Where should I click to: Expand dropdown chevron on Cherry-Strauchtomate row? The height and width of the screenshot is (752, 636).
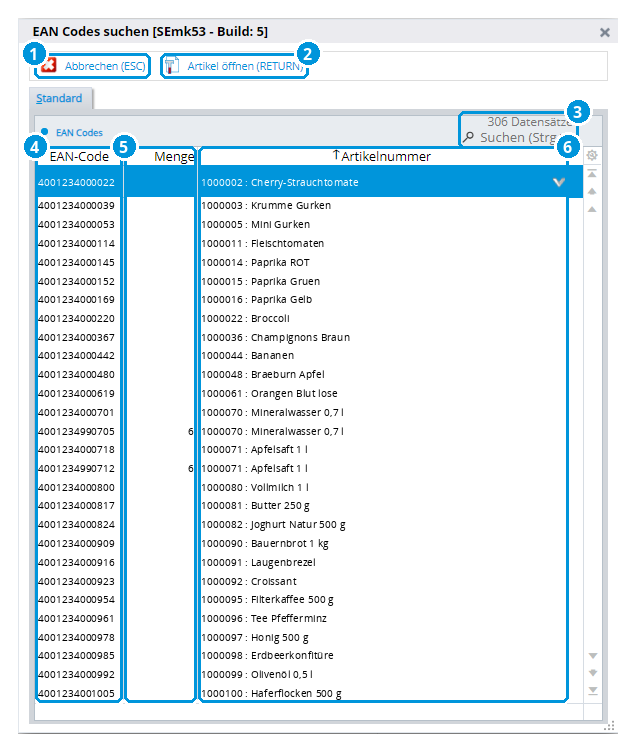[x=559, y=182]
